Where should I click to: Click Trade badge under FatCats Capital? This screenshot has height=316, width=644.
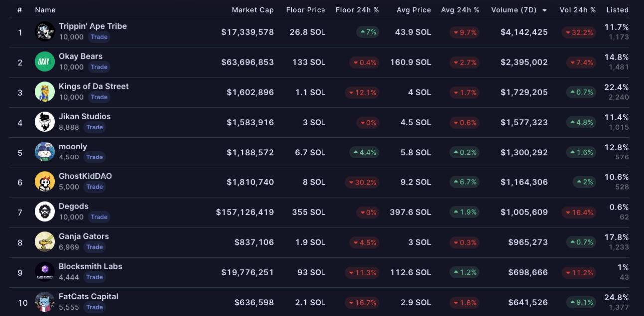94,307
